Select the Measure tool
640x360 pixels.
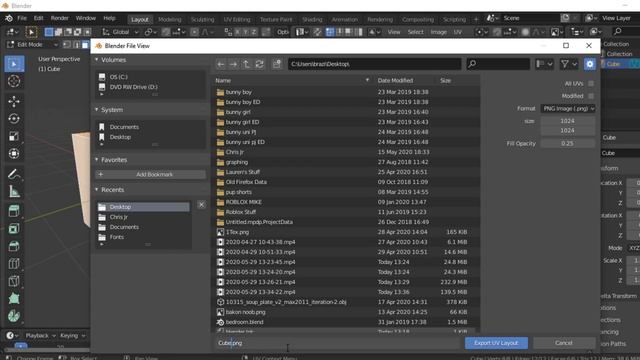point(14,191)
